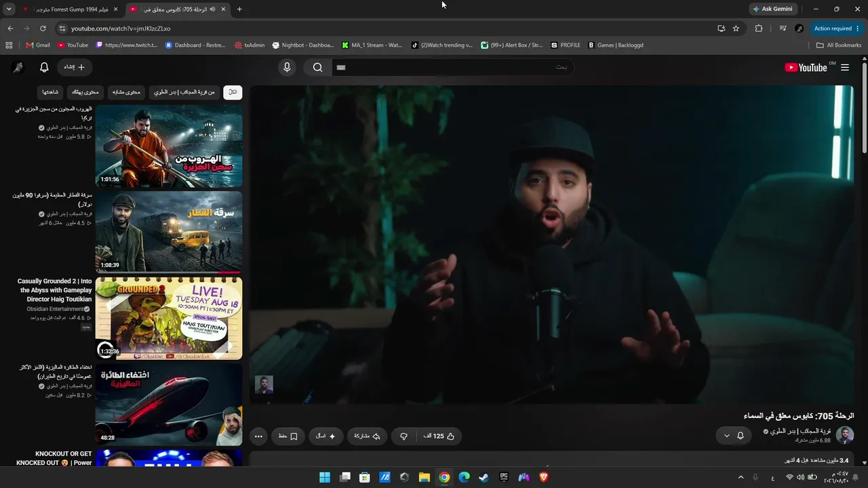Select the 'محتوى يهمّك' chip
Viewport: 868px width, 488px height.
pos(85,92)
